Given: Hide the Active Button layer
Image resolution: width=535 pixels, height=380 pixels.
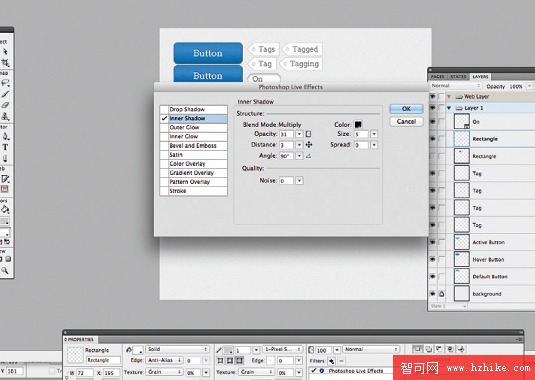Looking at the screenshot, I should [432, 242].
